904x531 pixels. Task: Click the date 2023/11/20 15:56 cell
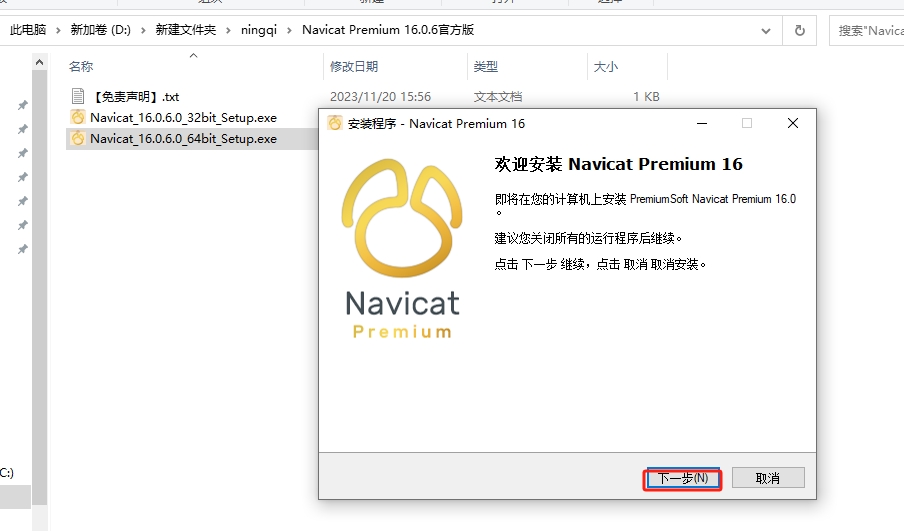[x=381, y=97]
